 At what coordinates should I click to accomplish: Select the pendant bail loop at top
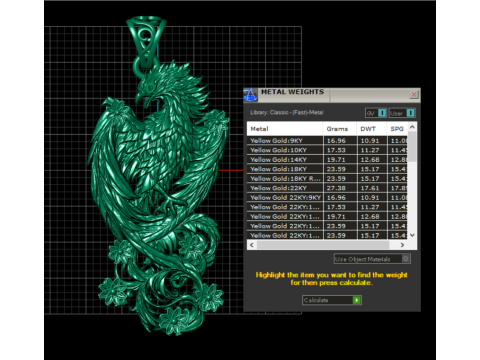[x=147, y=42]
